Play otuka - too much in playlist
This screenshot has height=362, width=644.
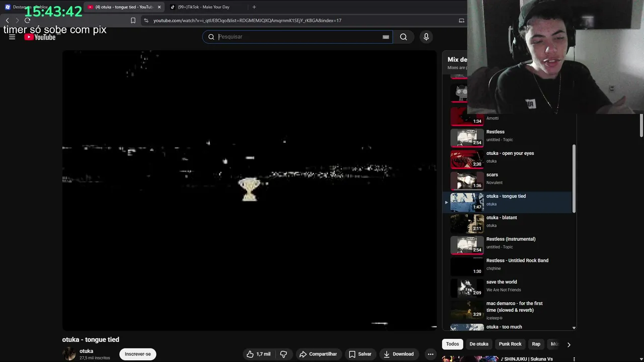click(x=508, y=327)
